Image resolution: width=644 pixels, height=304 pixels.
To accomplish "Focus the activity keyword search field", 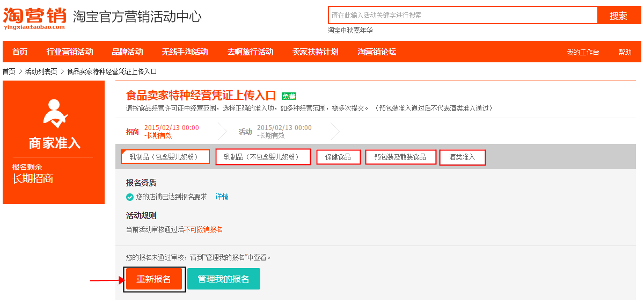I will (463, 15).
